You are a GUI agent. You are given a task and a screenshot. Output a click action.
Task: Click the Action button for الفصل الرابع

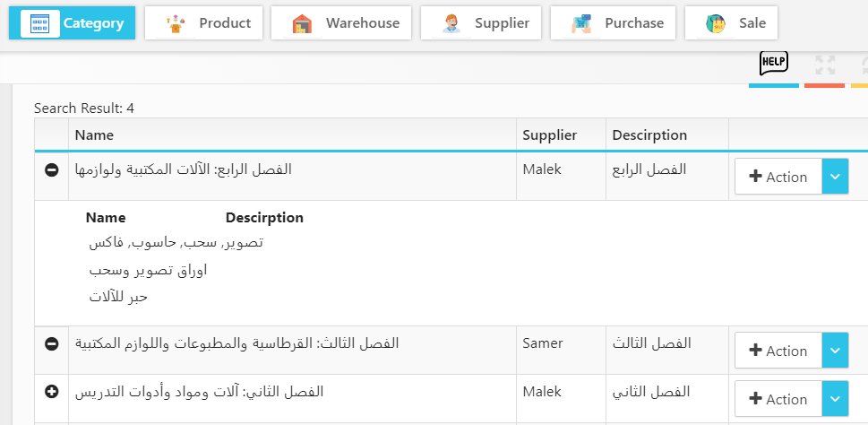click(x=778, y=177)
